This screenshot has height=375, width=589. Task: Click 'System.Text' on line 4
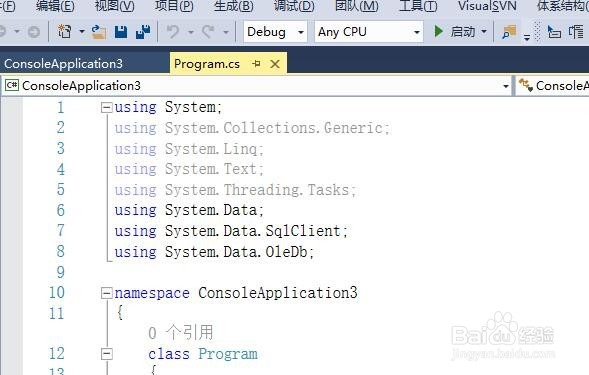tap(211, 169)
